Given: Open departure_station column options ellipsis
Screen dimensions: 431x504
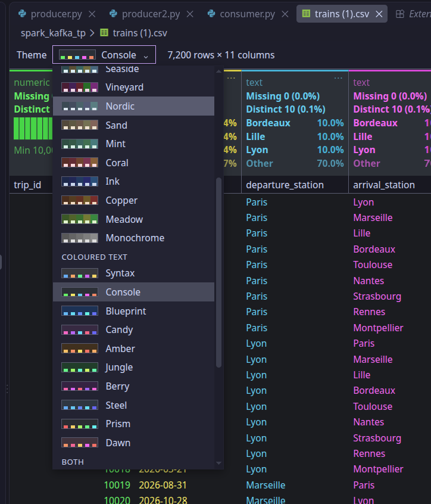Looking at the screenshot, I should 338,78.
